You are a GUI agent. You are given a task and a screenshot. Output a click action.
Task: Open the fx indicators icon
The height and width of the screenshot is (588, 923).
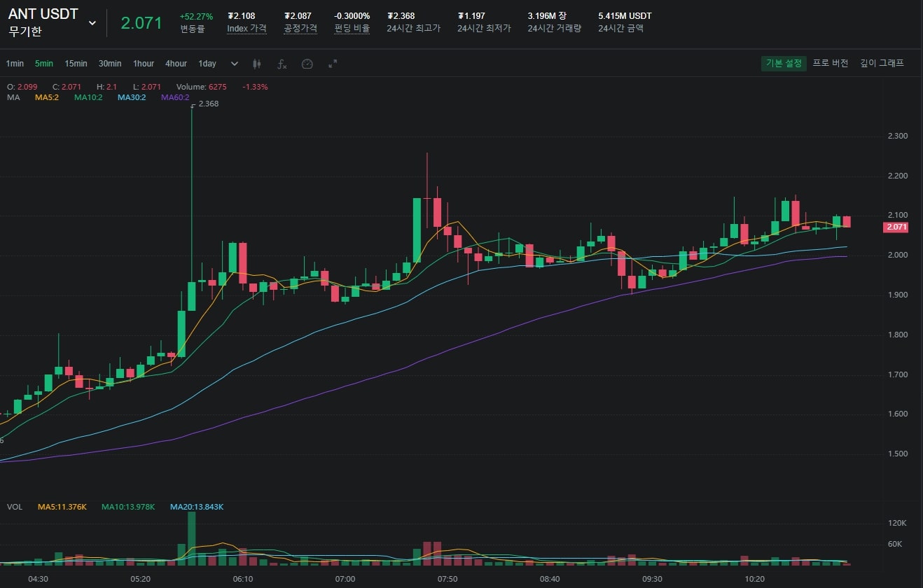[x=282, y=64]
